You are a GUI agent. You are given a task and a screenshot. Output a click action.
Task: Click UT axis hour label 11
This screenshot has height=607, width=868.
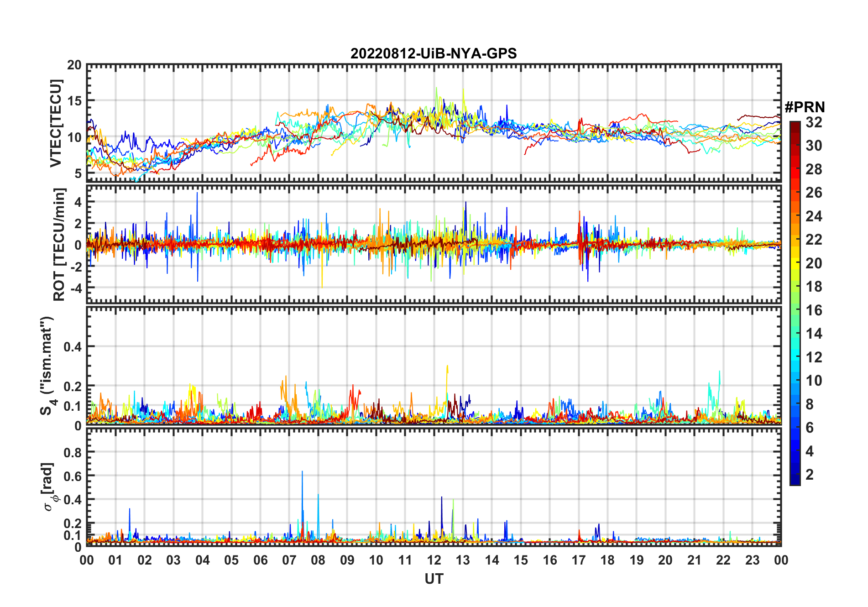pyautogui.click(x=405, y=560)
